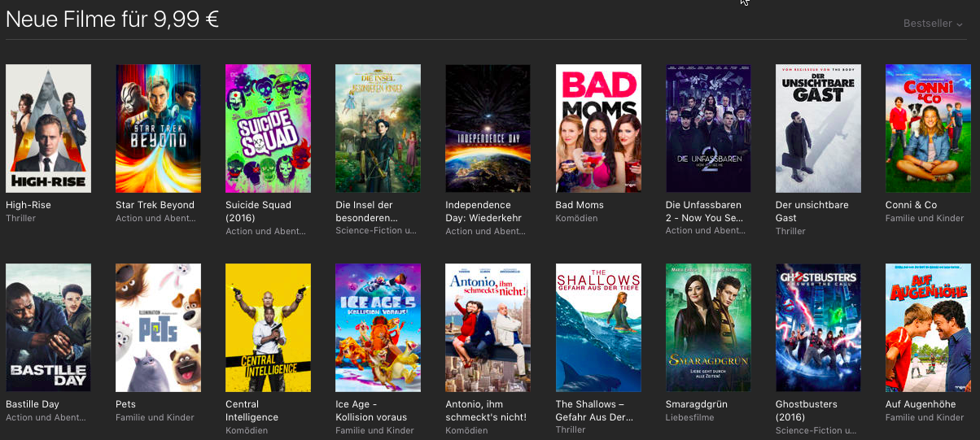Click the Die Insel der besonderen title

click(366, 211)
